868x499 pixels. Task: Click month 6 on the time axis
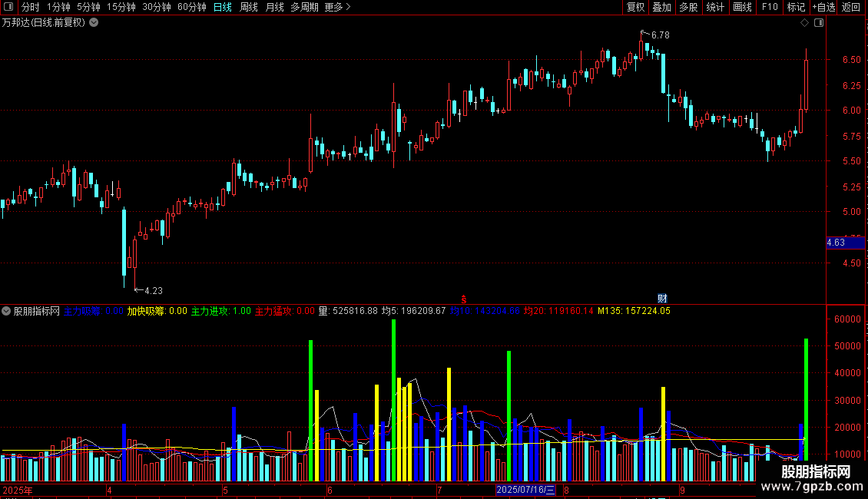tap(330, 490)
